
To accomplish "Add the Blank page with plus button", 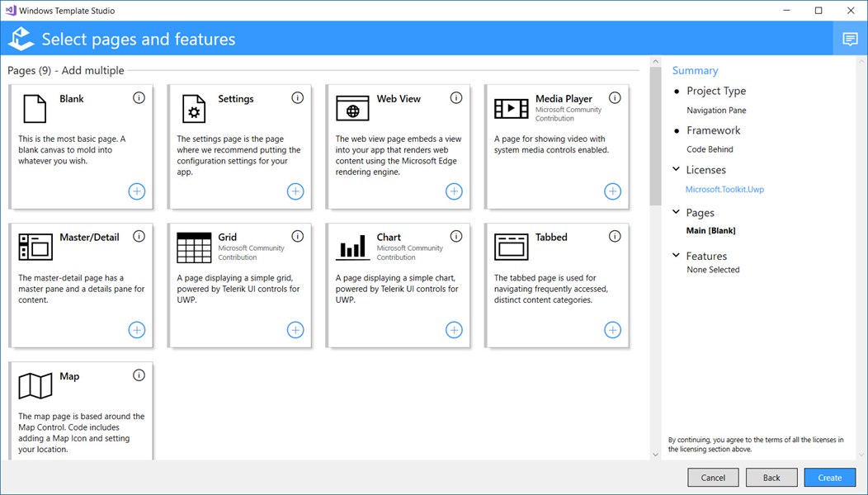I will click(x=137, y=191).
